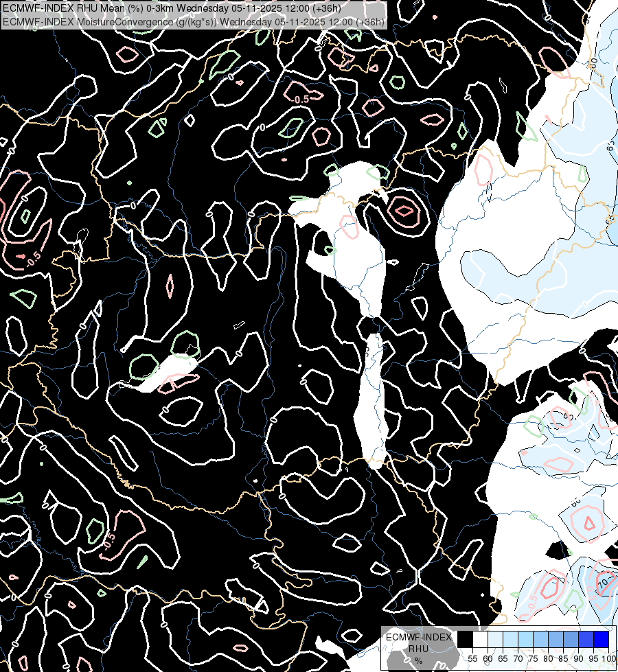The image size is (618, 672).
Task: Click the 85–90% humidity legend swatch
Action: 571,639
